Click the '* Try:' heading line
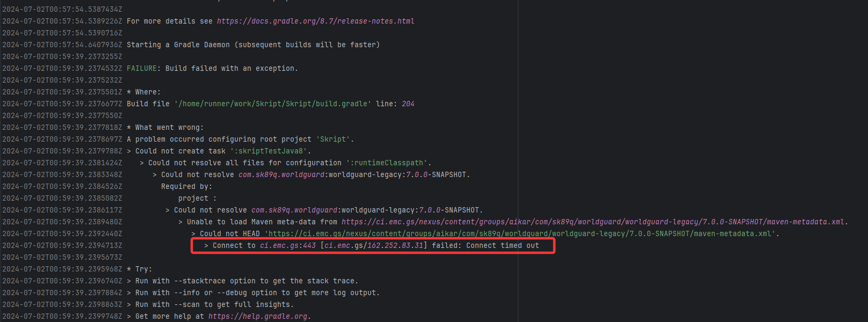Viewport: 868px width, 322px height. coord(139,269)
